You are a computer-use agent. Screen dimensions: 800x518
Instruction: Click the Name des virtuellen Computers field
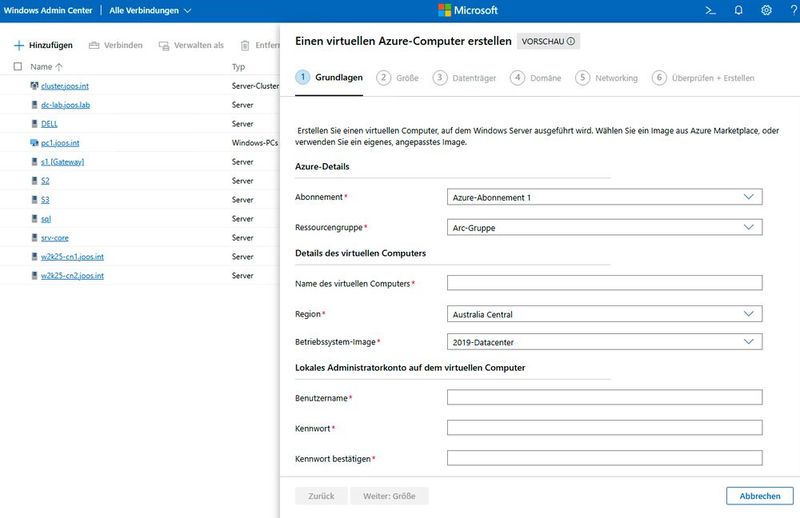pyautogui.click(x=605, y=283)
